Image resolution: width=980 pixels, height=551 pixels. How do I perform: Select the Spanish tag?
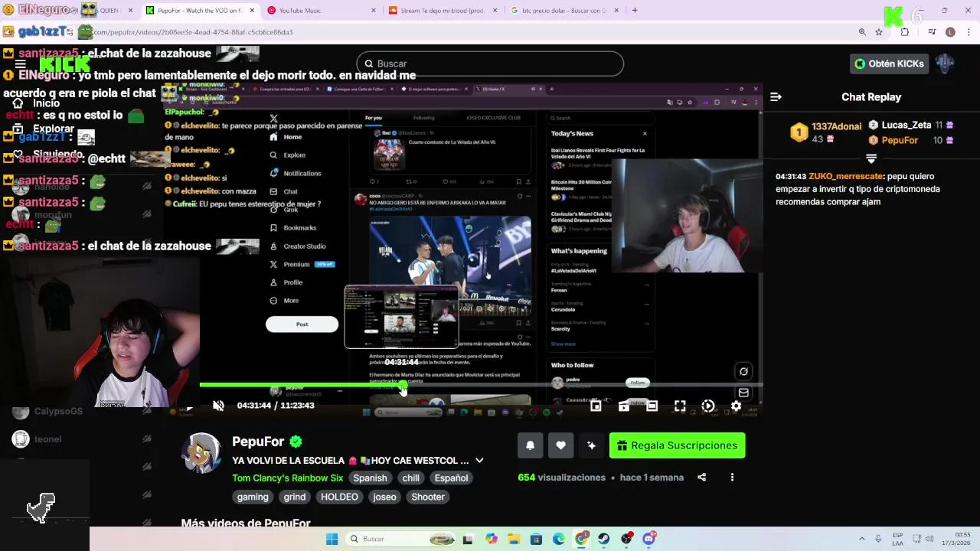(x=370, y=478)
